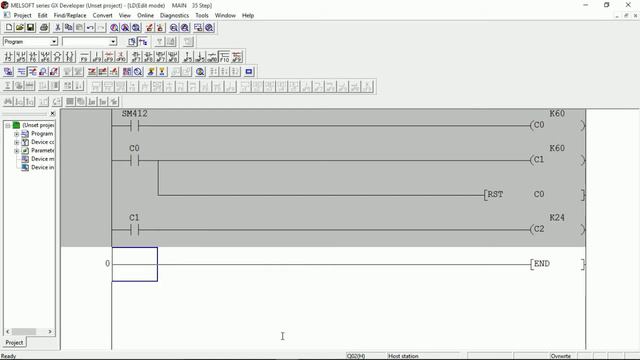Screen dimensions: 640x360
Task: Open the View menu
Action: coord(125,16)
